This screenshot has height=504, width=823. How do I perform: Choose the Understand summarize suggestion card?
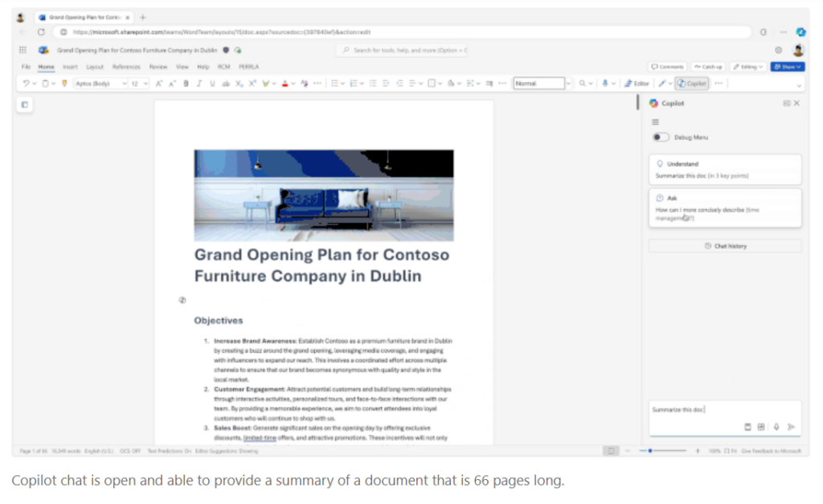726,169
